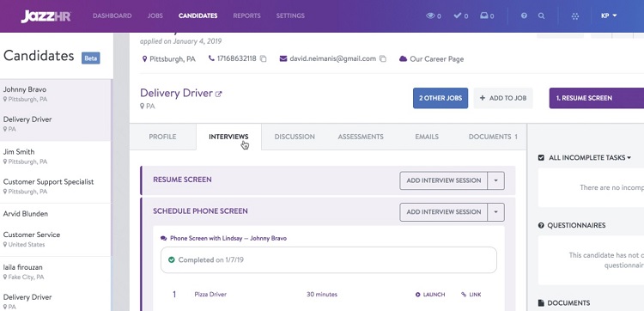Open Delivery Driver external link icon
Image resolution: width=644 pixels, height=311 pixels.
pos(218,95)
